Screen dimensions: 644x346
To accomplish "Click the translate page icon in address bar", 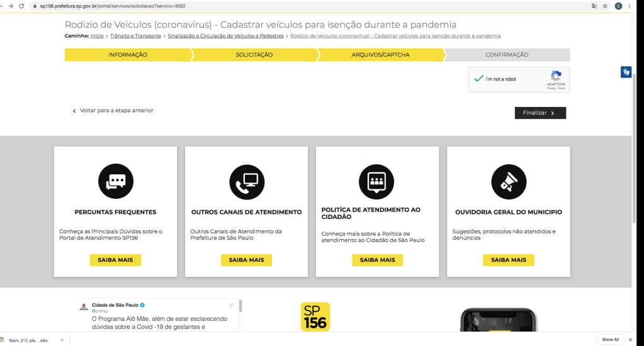I will [x=594, y=6].
